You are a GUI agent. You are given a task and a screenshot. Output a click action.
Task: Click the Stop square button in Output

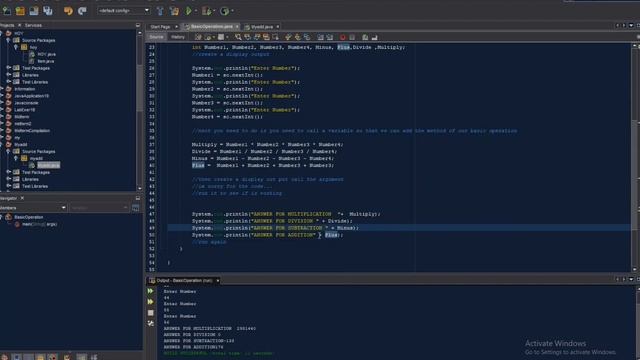(151, 313)
